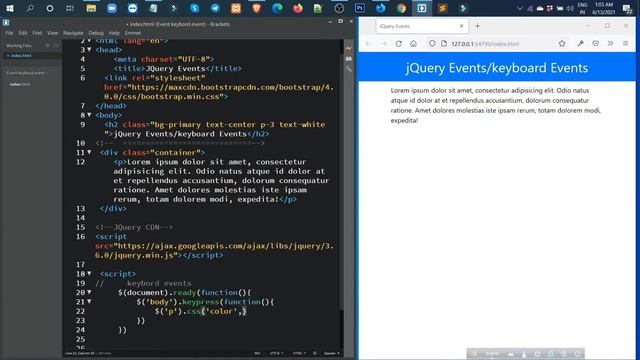640x360 pixels.
Task: Open Windows search from taskbar
Action: click(30, 8)
